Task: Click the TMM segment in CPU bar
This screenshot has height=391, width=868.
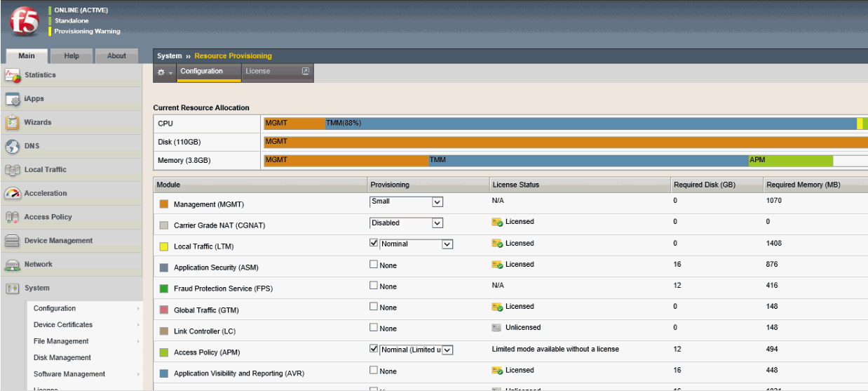Action: pyautogui.click(x=589, y=124)
